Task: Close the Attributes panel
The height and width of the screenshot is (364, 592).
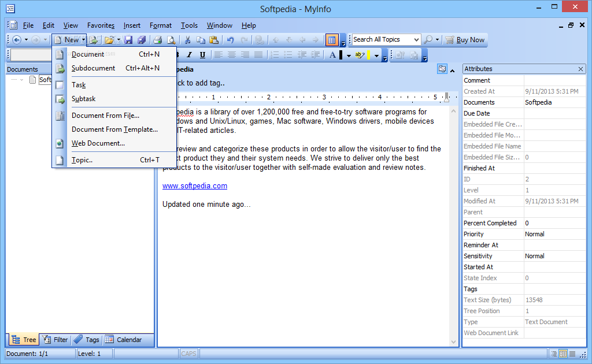Action: 580,69
